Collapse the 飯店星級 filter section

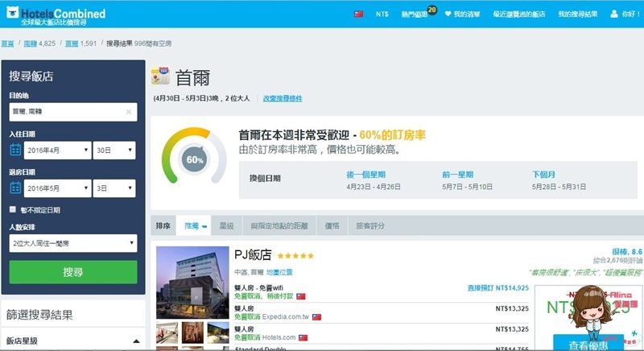pos(136,341)
